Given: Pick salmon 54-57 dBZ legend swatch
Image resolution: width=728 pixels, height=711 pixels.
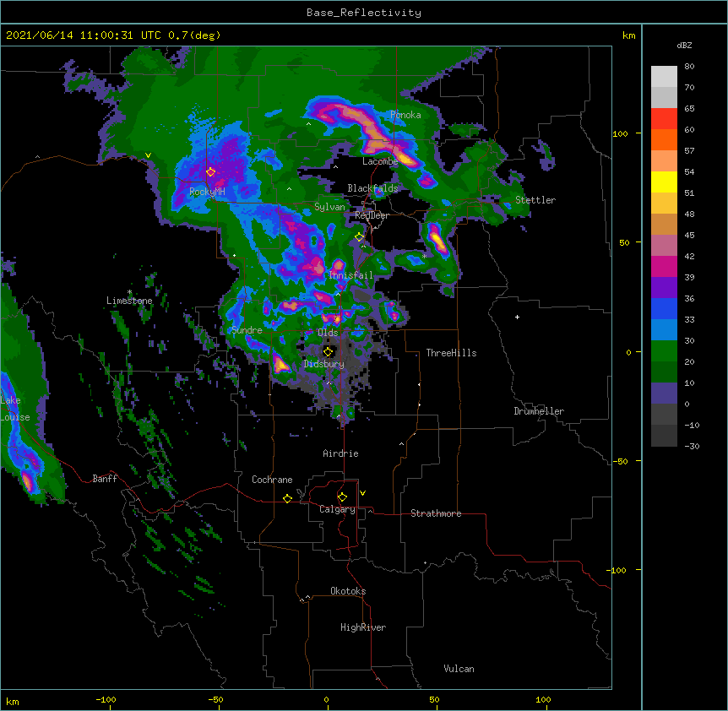Looking at the screenshot, I should (664, 161).
